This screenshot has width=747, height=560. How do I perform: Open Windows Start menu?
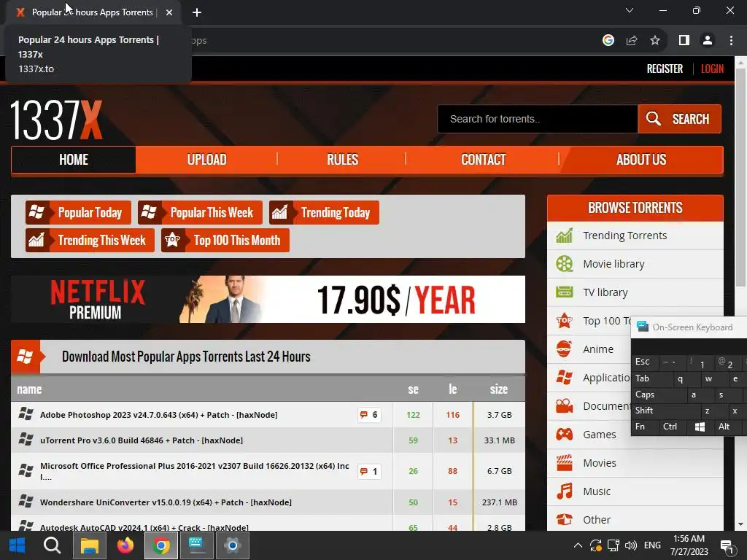[18, 545]
